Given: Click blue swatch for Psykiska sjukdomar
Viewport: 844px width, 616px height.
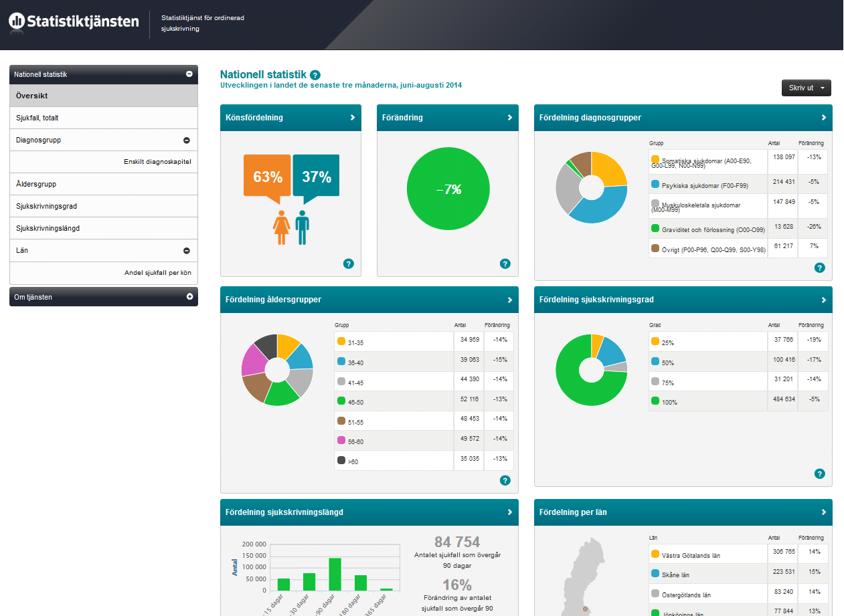Looking at the screenshot, I should [x=655, y=183].
